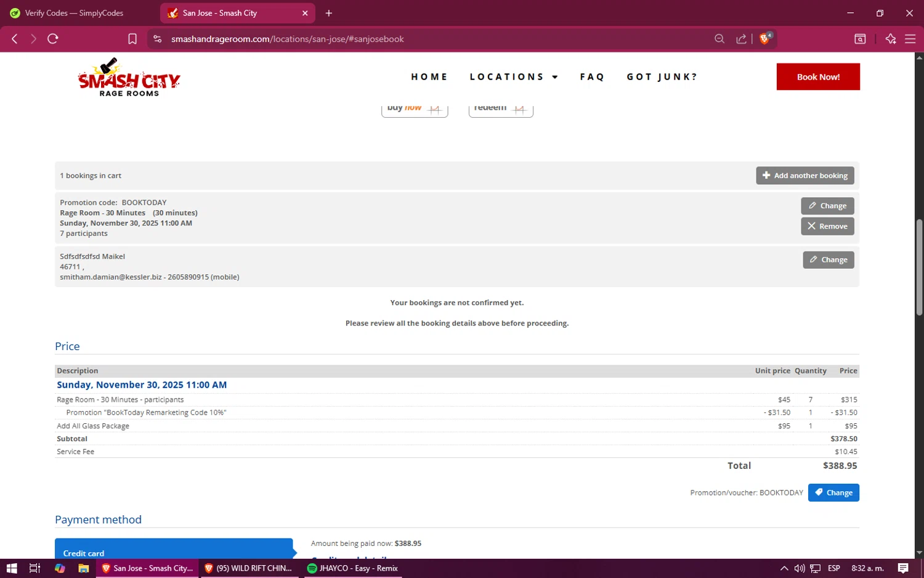Expand the LOCATIONS dropdown menu
The height and width of the screenshot is (578, 924).
pyautogui.click(x=514, y=77)
